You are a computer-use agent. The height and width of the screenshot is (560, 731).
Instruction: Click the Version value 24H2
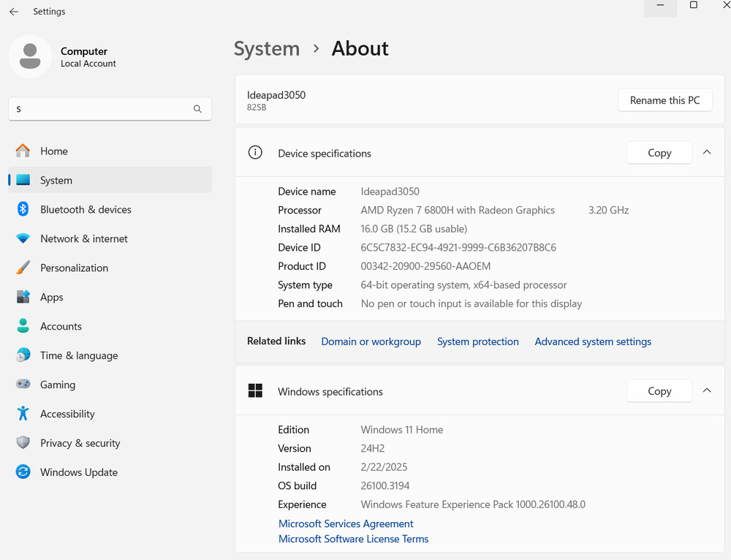tap(373, 449)
